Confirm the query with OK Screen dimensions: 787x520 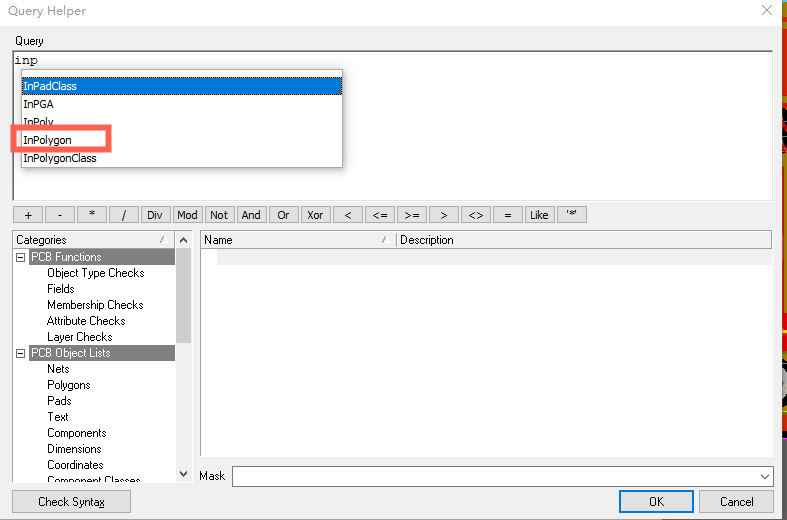[656, 501]
